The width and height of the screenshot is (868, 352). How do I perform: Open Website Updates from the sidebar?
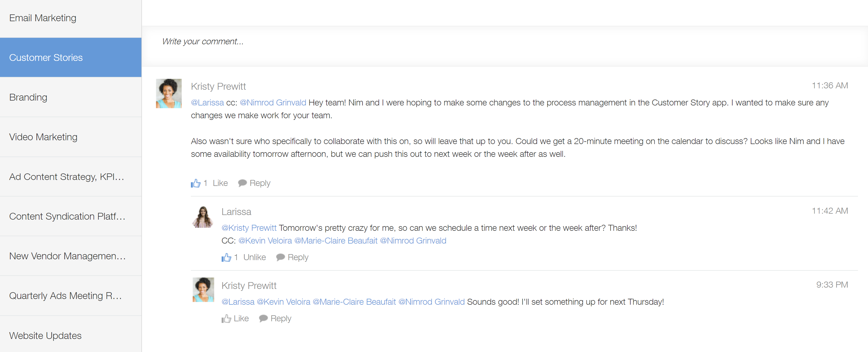[x=45, y=335]
